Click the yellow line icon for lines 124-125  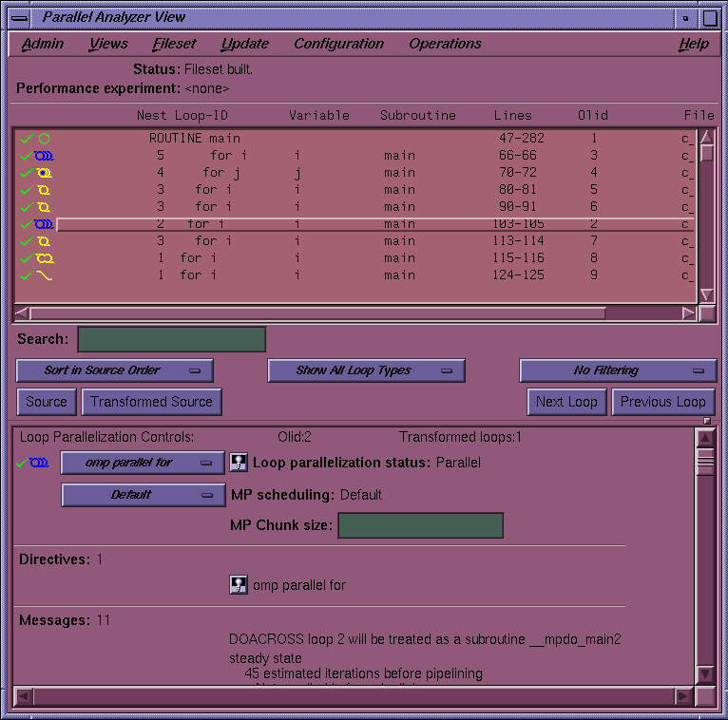click(x=44, y=275)
